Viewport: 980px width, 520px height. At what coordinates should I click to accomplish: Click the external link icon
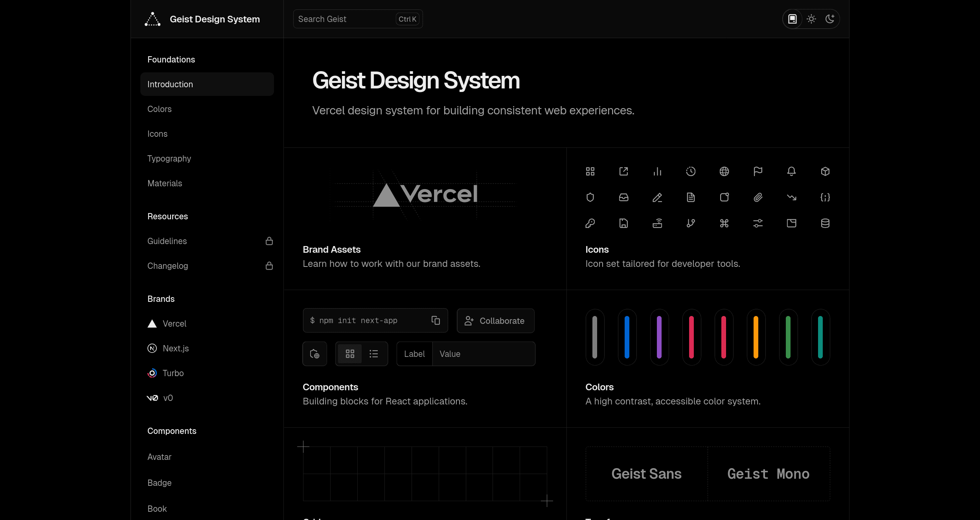click(x=624, y=171)
